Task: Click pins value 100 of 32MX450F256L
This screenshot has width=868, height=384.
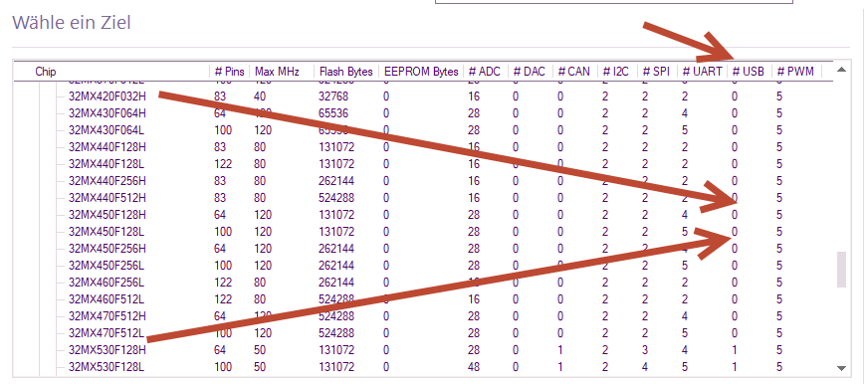Action: [223, 265]
